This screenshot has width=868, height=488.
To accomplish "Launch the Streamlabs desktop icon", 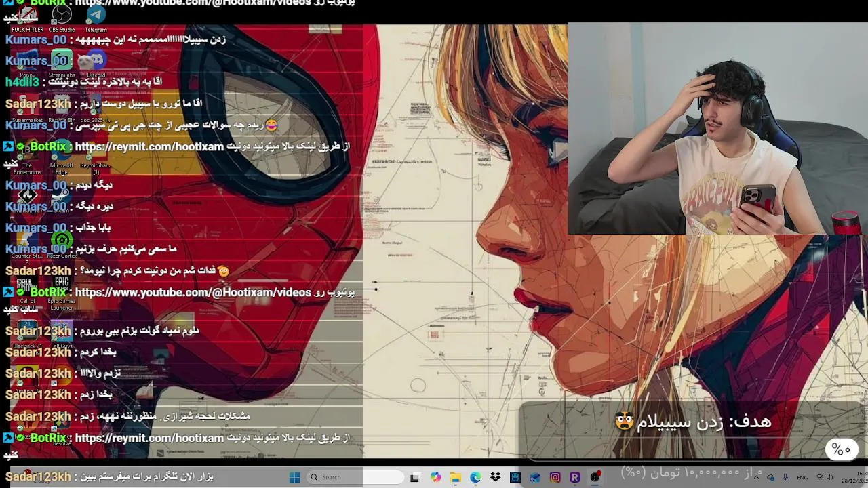I will 62,63.
